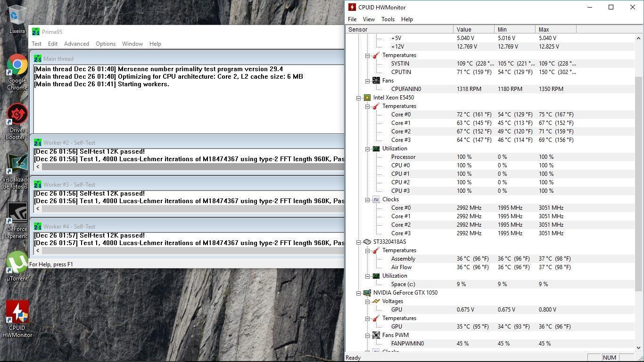Open the View menu in HWMonitor

(x=369, y=19)
